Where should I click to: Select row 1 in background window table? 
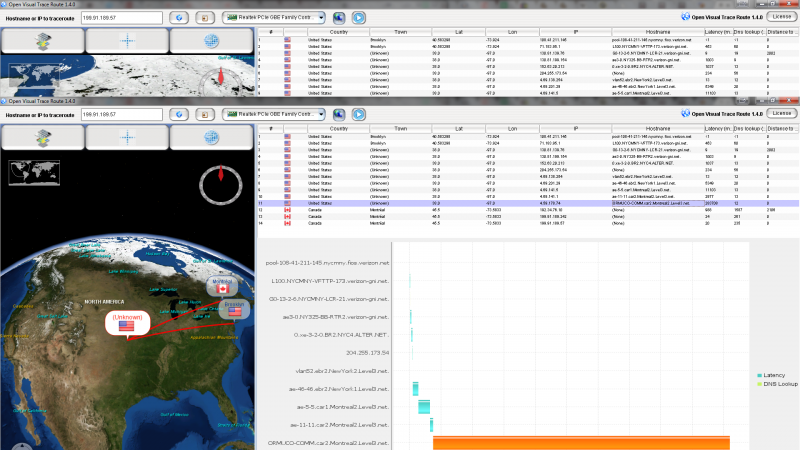[528, 40]
